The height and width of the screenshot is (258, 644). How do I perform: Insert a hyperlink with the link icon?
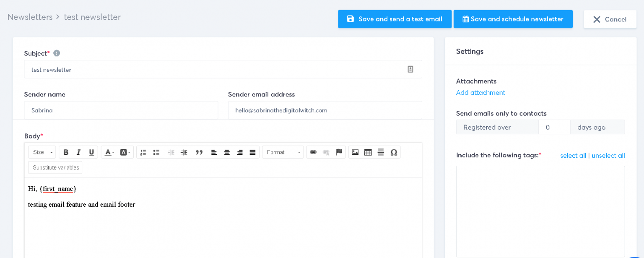pyautogui.click(x=313, y=152)
